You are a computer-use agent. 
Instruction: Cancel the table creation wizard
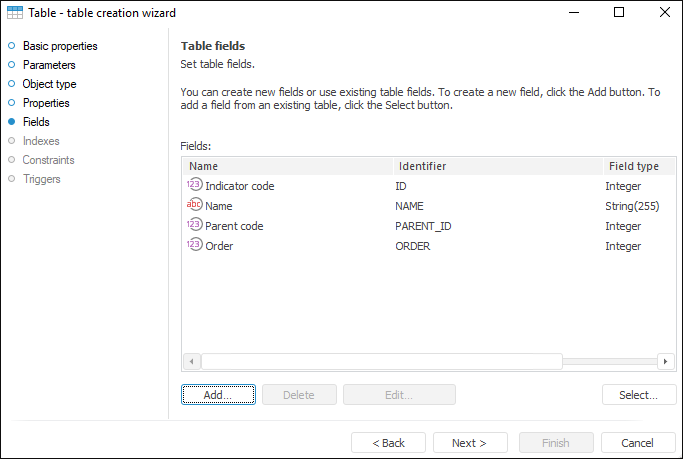(637, 443)
